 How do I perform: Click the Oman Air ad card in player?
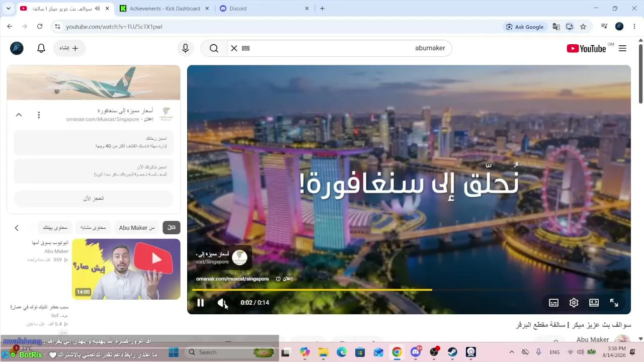click(x=223, y=258)
